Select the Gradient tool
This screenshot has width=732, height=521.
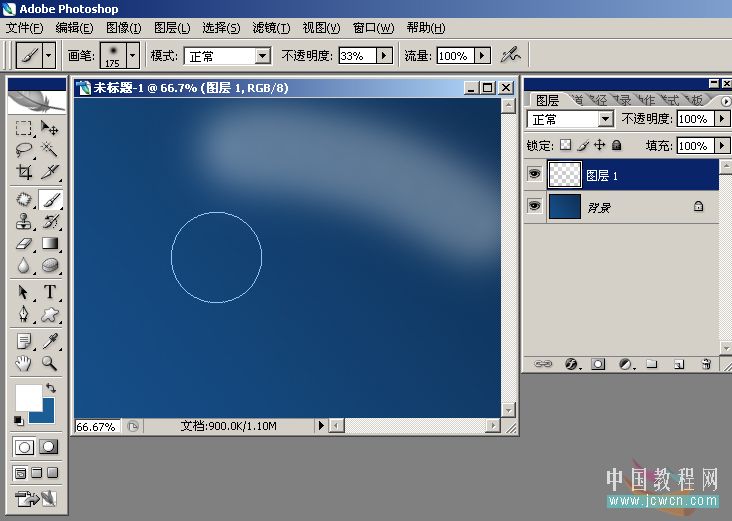49,243
